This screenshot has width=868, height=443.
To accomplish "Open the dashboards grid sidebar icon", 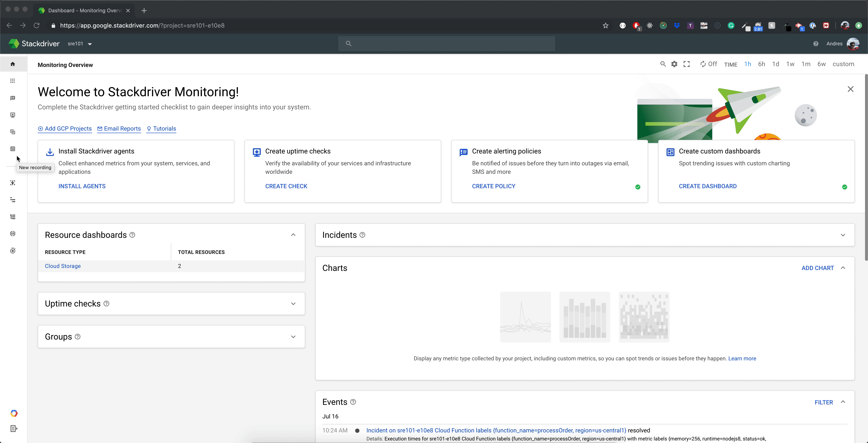I will coord(13,81).
